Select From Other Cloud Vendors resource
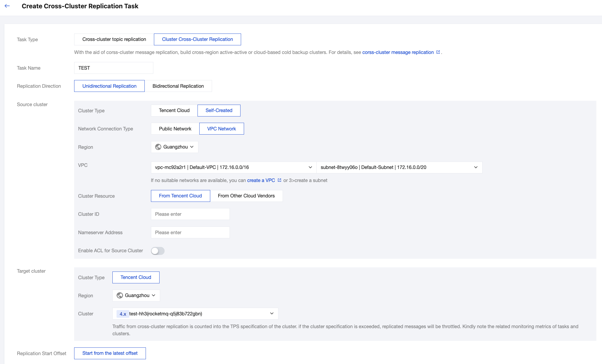The image size is (602, 364). pyautogui.click(x=246, y=196)
